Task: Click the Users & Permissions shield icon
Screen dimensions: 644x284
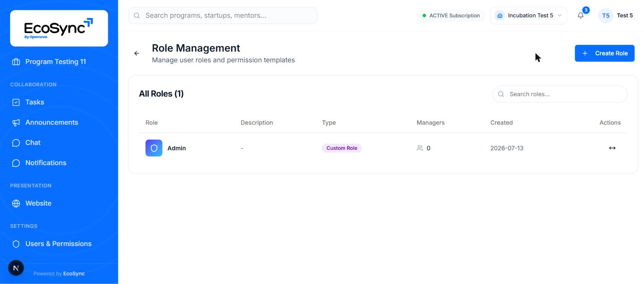Action: click(x=16, y=244)
